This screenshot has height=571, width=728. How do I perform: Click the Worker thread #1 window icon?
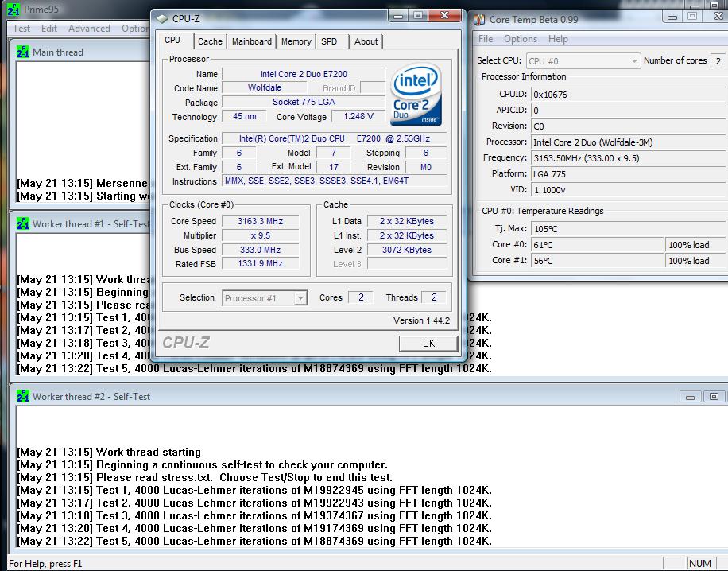23,224
